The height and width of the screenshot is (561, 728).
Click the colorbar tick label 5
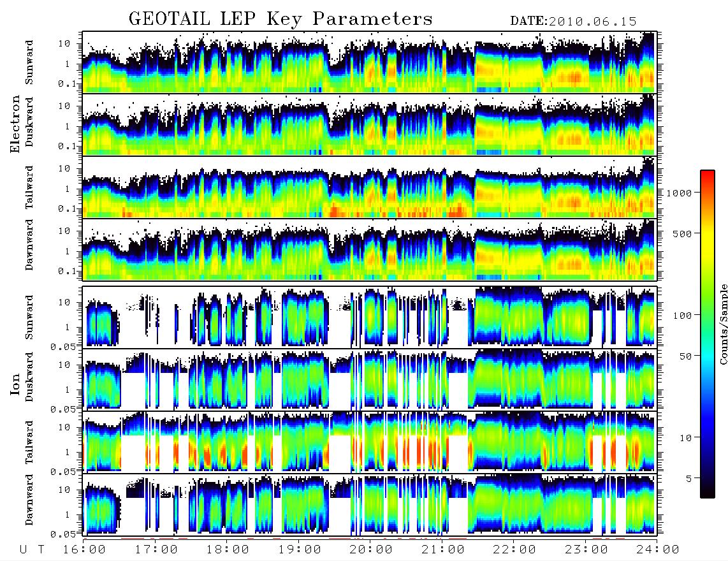[689, 479]
